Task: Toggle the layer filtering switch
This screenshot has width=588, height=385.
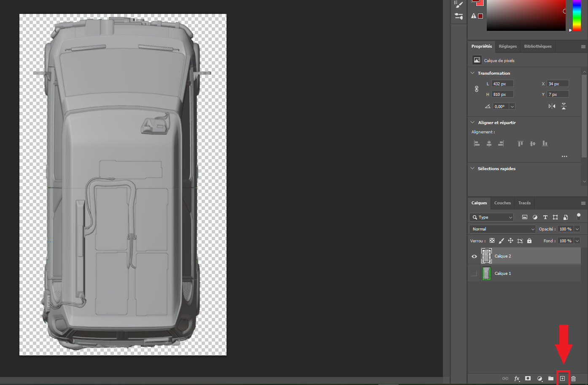Action: click(x=579, y=217)
